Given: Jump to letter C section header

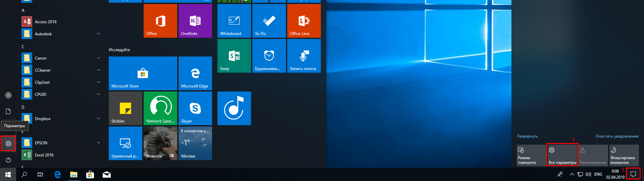Looking at the screenshot, I should tap(23, 47).
